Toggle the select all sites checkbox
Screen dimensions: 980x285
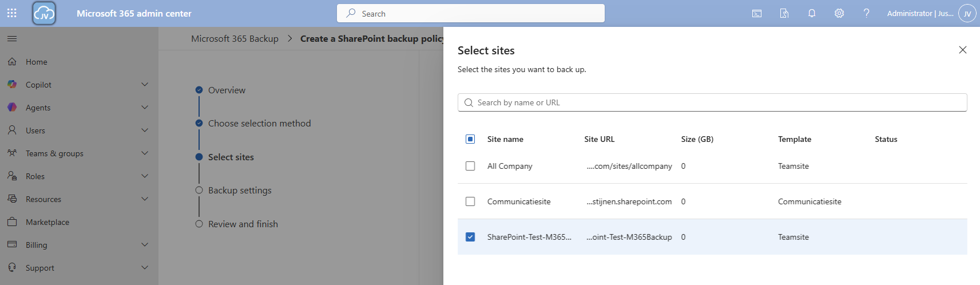pyautogui.click(x=470, y=139)
